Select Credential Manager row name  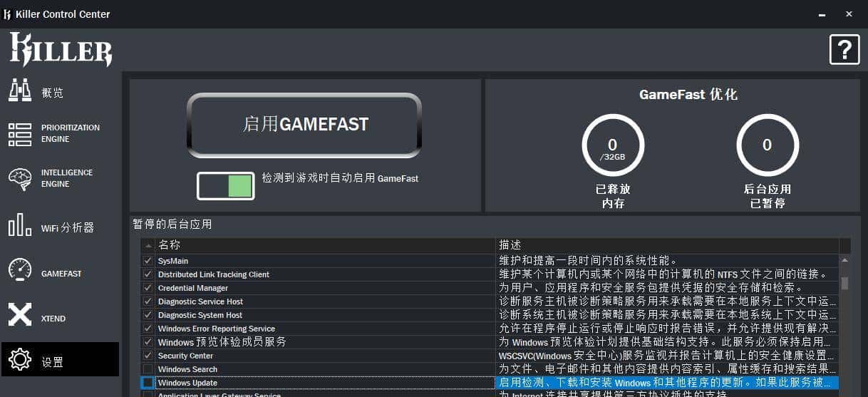pos(193,289)
